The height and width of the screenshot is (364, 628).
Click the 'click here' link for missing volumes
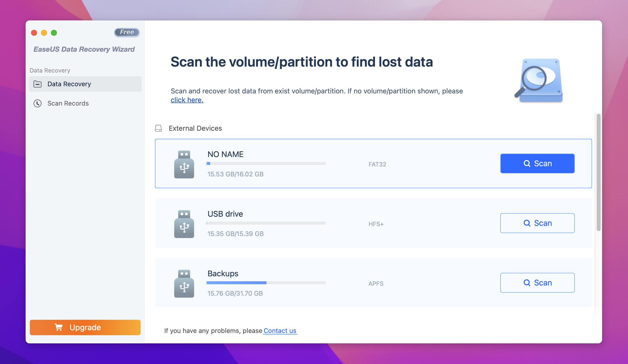coord(186,100)
